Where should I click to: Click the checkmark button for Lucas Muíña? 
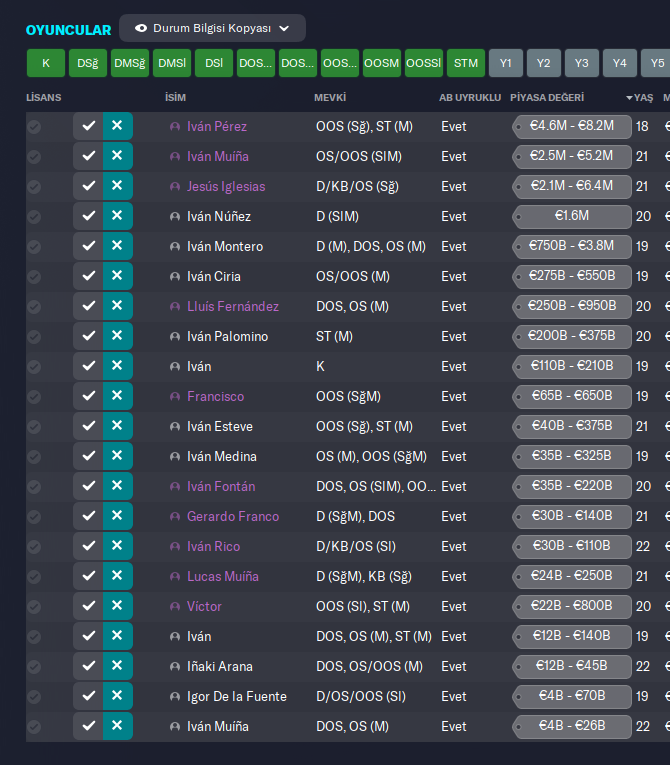pos(88,576)
